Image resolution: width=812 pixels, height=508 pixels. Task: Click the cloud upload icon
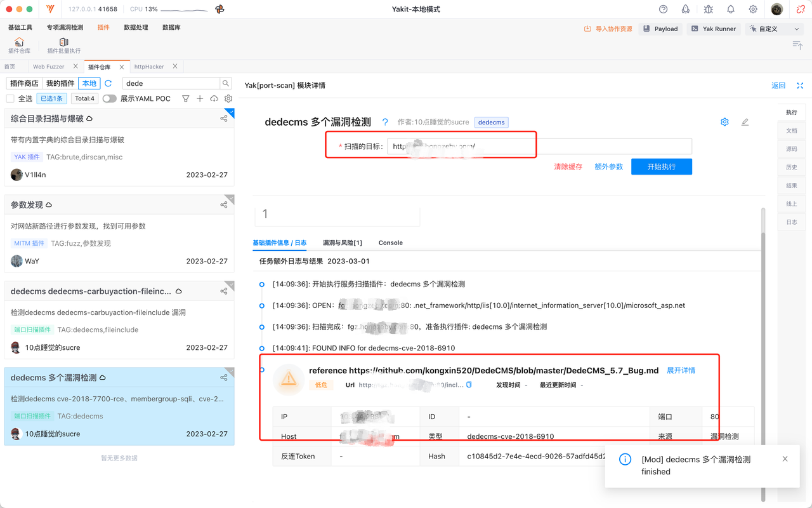pos(214,98)
